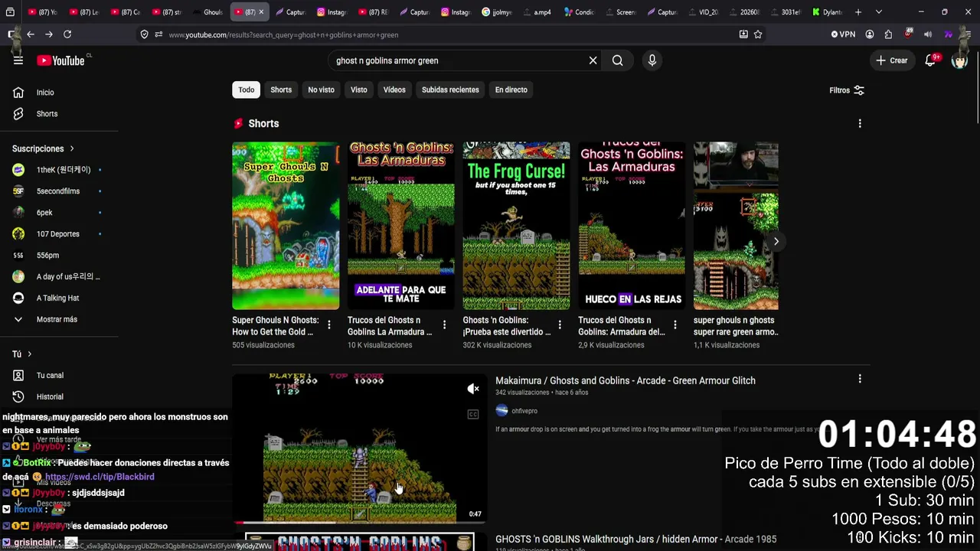Play the Super Ghouls N Ghosts short

[x=286, y=226]
